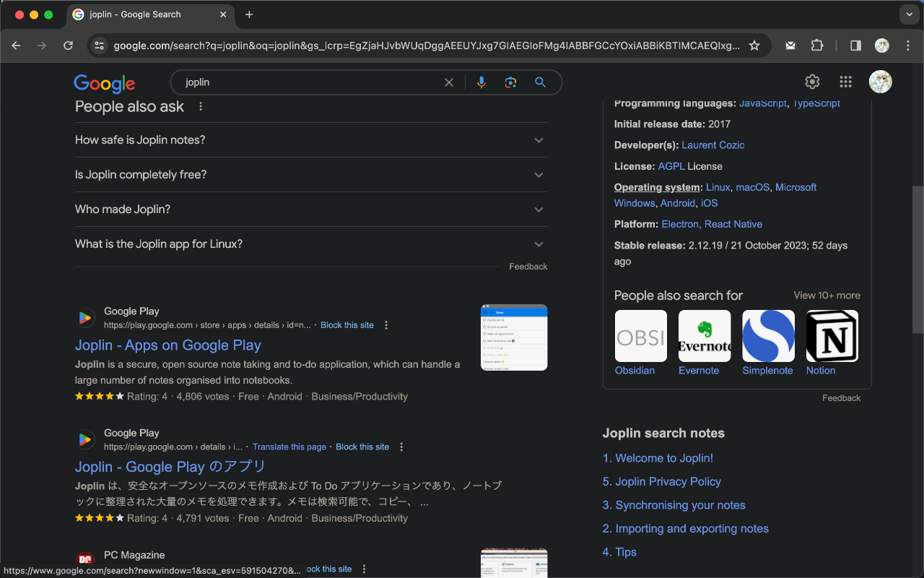Click the right-side page scrollbar
Screen dimensions: 924x578
pyautogui.click(x=918, y=260)
